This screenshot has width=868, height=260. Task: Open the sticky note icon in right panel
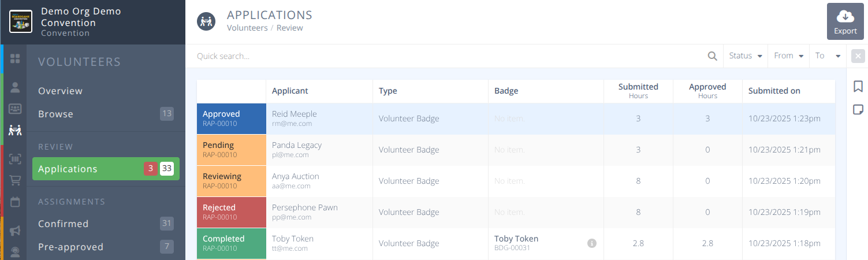[858, 109]
